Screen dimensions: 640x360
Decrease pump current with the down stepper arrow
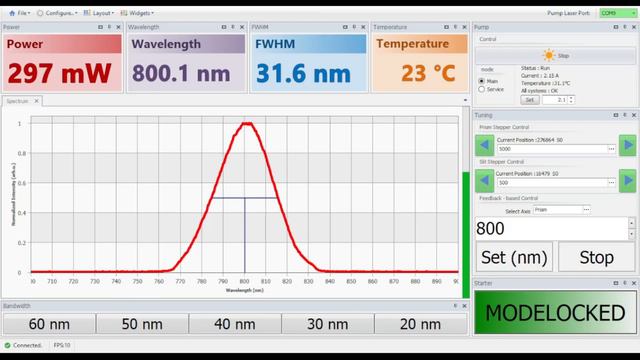(571, 102)
